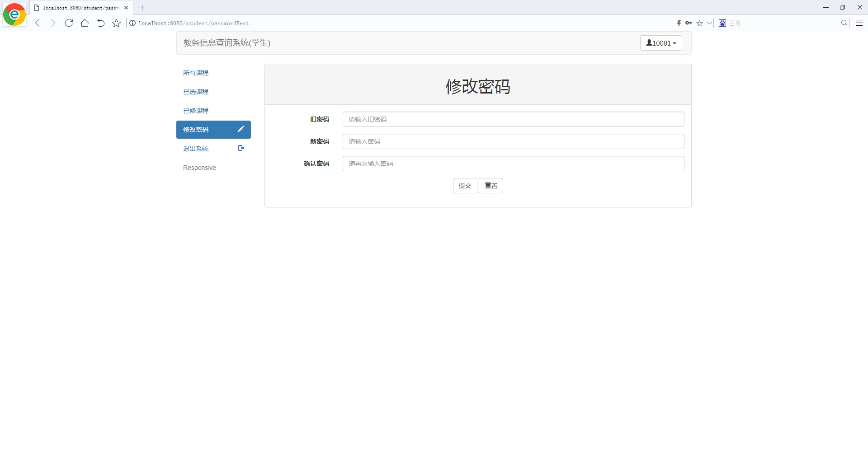Click the undo/restore page icon
868x468 pixels.
[101, 23]
